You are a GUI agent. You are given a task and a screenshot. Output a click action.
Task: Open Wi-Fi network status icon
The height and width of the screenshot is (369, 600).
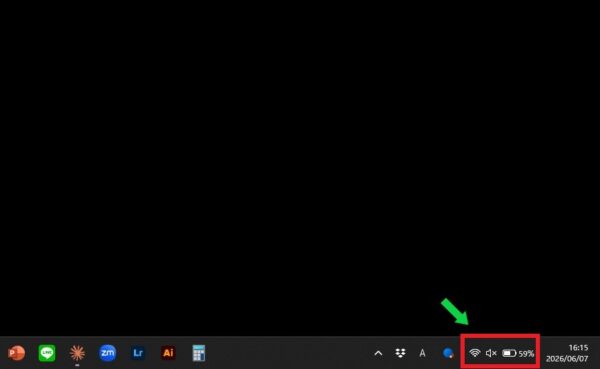tap(475, 353)
